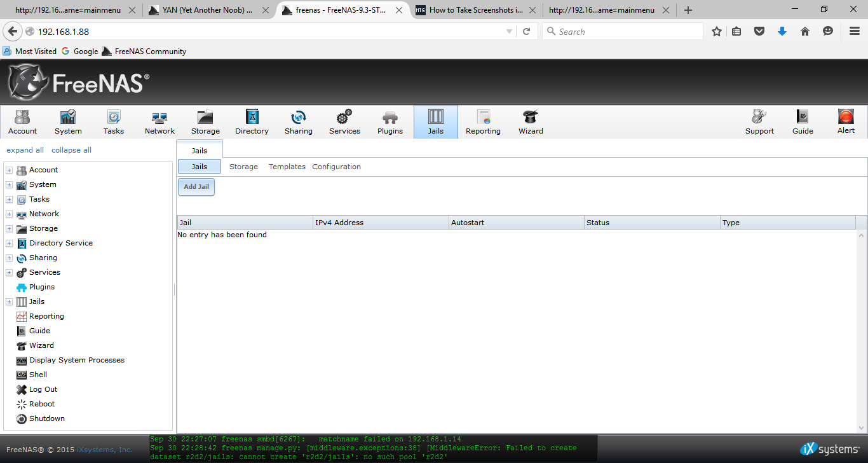The width and height of the screenshot is (868, 463).
Task: Open a new browser tab
Action: tap(688, 10)
